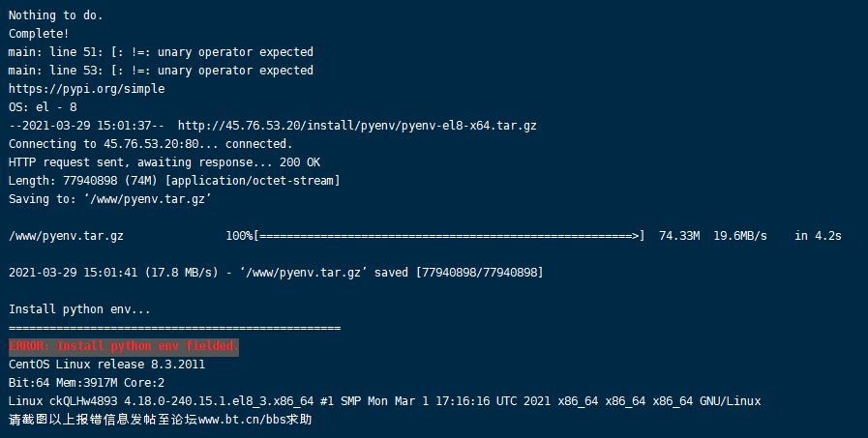868x438 pixels.
Task: Click the "CentOS Linux release 8.3.2011" line
Action: 106,365
